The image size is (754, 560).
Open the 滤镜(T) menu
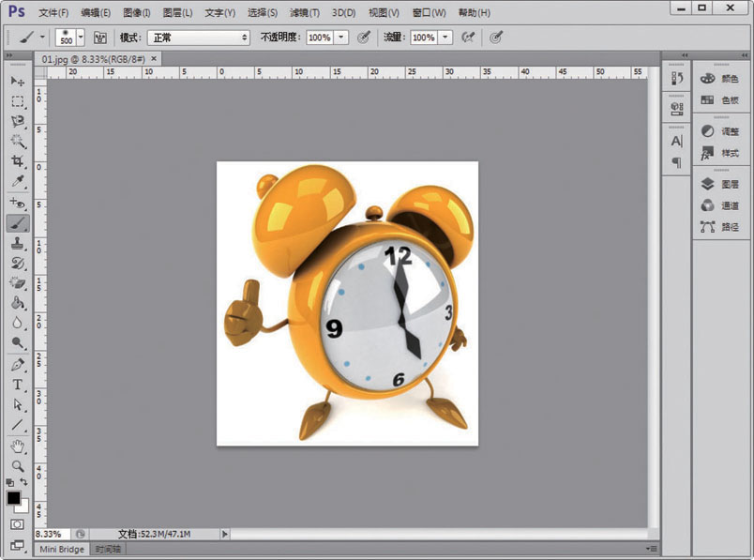(304, 13)
